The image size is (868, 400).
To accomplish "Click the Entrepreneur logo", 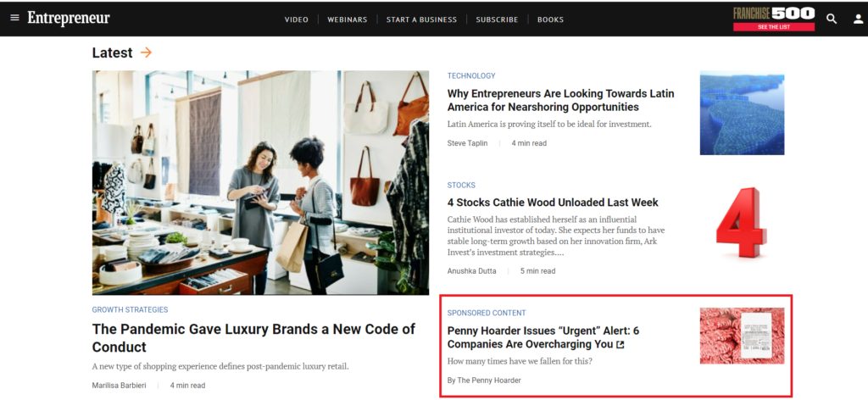I will click(69, 19).
